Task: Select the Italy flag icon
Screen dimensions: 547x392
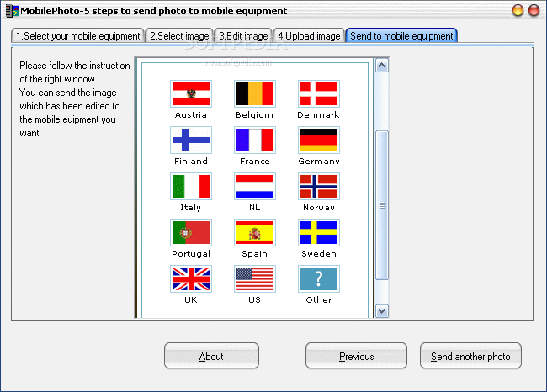Action: (x=191, y=187)
